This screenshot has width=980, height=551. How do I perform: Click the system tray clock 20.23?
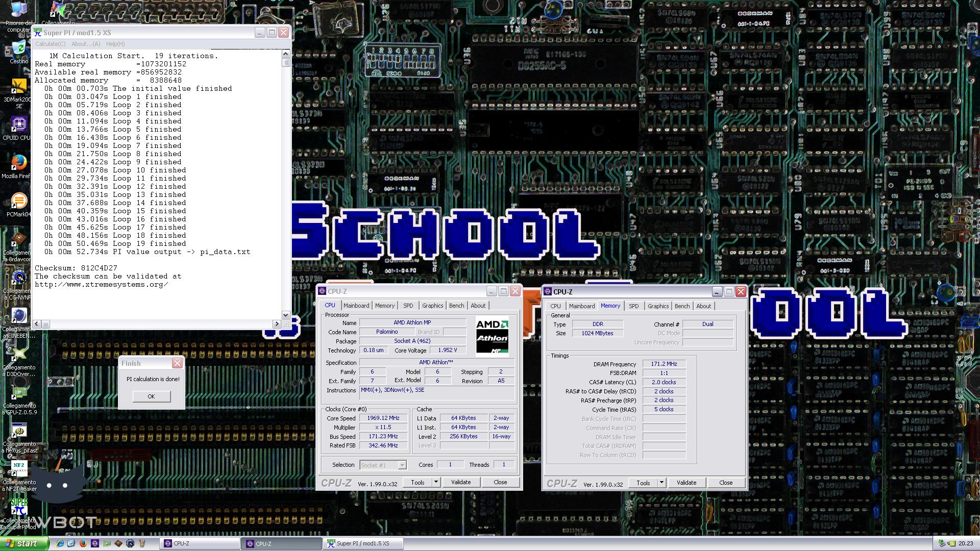point(966,544)
